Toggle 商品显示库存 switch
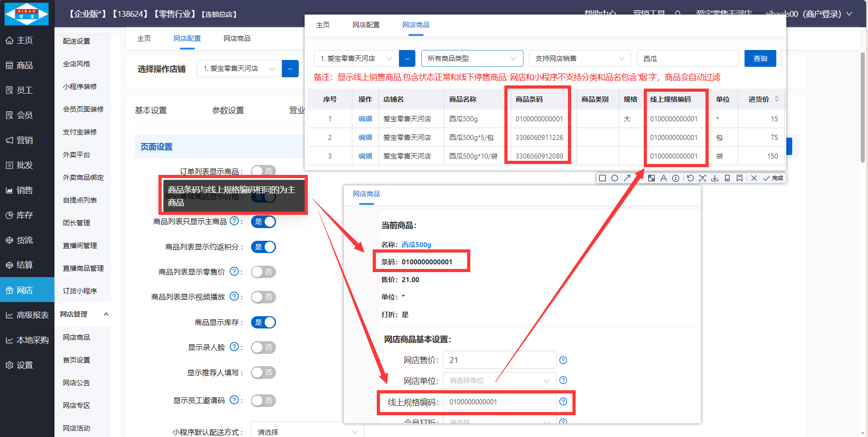This screenshot has width=868, height=437. click(263, 322)
